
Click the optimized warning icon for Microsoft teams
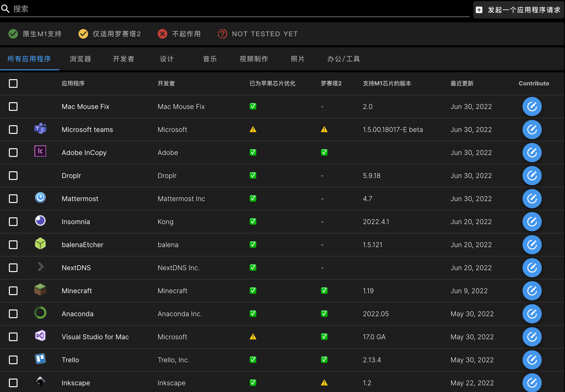click(x=253, y=130)
